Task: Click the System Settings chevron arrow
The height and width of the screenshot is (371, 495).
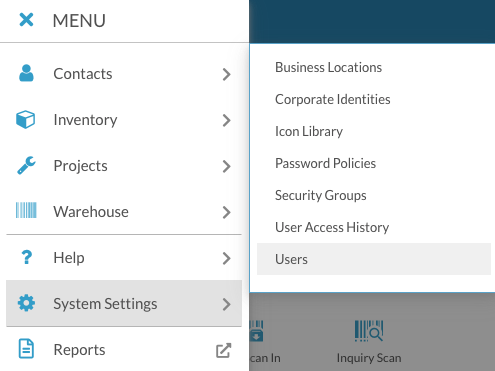Action: 227,304
